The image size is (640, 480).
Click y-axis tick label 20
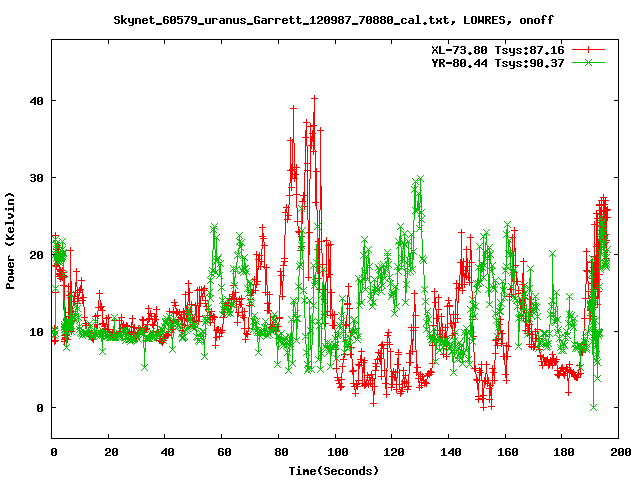[x=37, y=255]
